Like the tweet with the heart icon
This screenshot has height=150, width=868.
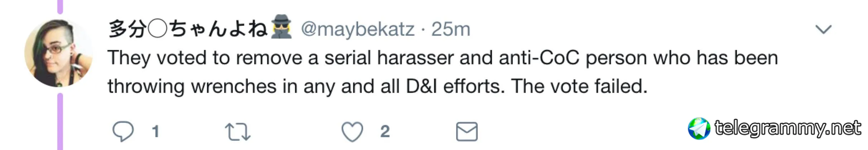click(352, 131)
